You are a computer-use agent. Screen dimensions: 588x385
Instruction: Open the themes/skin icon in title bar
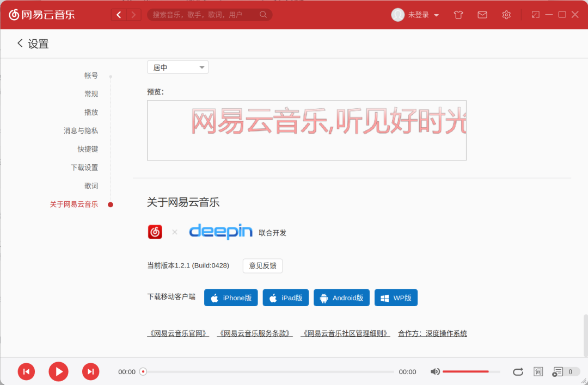458,15
